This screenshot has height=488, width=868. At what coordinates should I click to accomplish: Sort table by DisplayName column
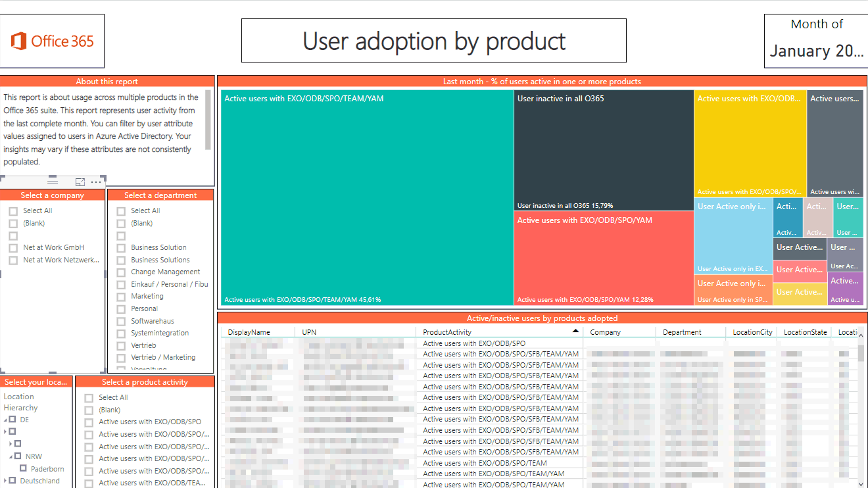pos(249,332)
